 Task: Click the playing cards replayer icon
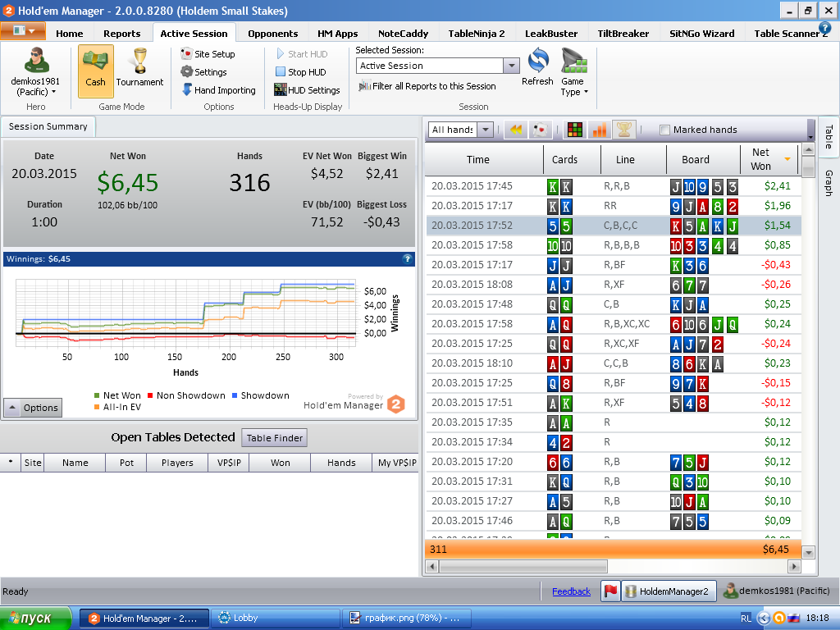540,130
